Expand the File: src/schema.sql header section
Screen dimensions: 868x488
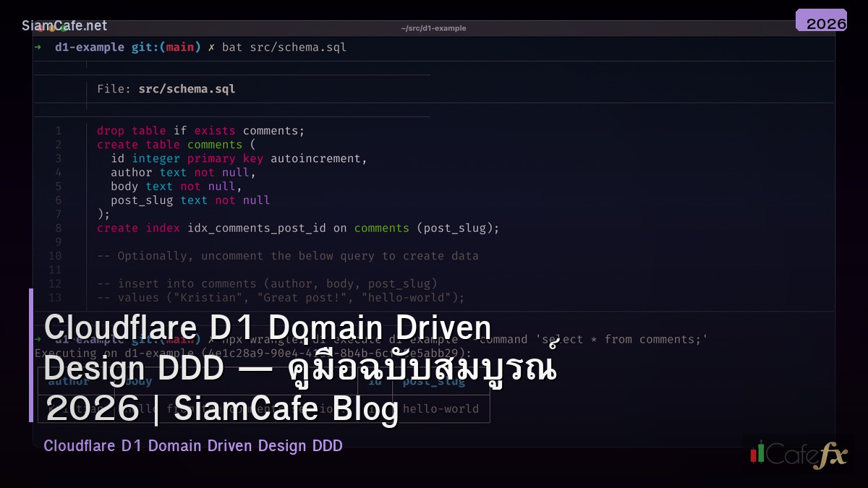[x=166, y=88]
